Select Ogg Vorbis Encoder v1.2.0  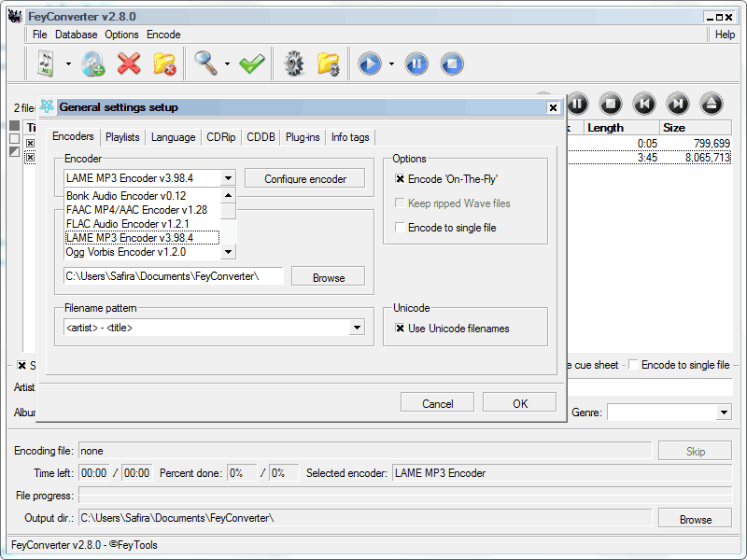(143, 252)
